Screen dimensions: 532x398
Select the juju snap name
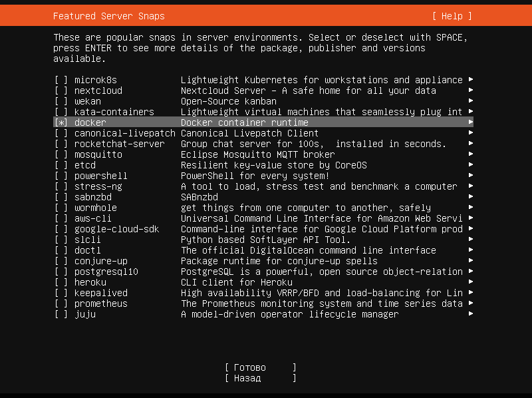(x=85, y=314)
